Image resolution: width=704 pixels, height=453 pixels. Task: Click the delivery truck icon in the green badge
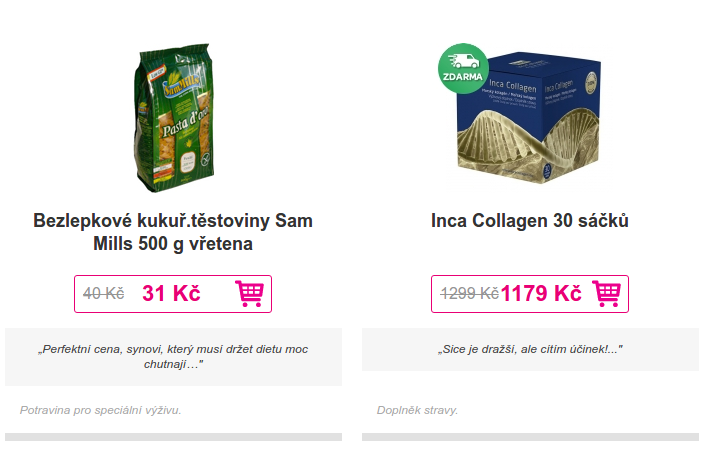coord(463,60)
